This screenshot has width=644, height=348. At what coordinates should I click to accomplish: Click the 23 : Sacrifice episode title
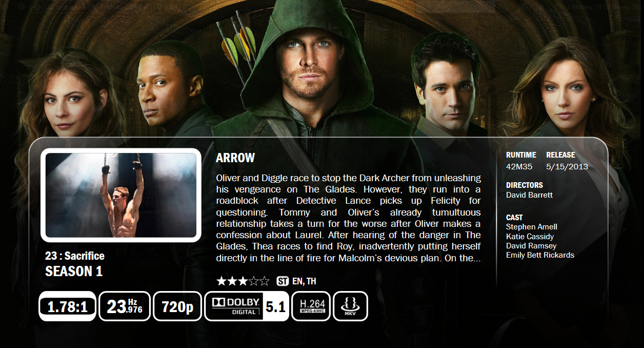75,256
